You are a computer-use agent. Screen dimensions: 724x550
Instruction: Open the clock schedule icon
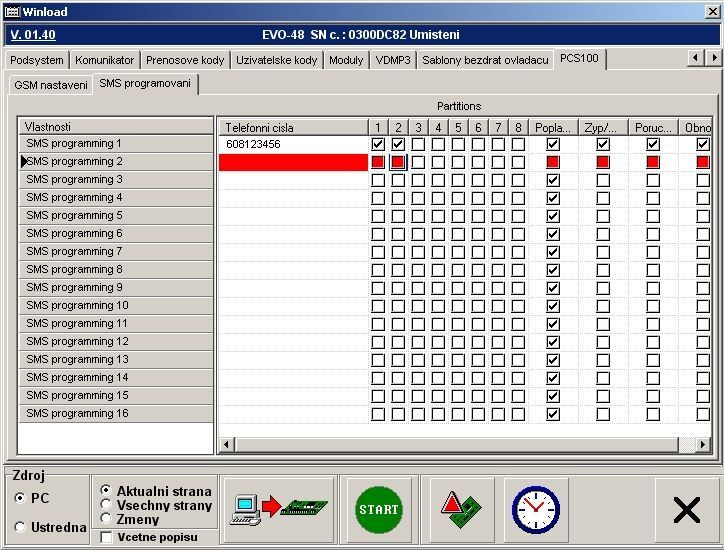tap(535, 509)
